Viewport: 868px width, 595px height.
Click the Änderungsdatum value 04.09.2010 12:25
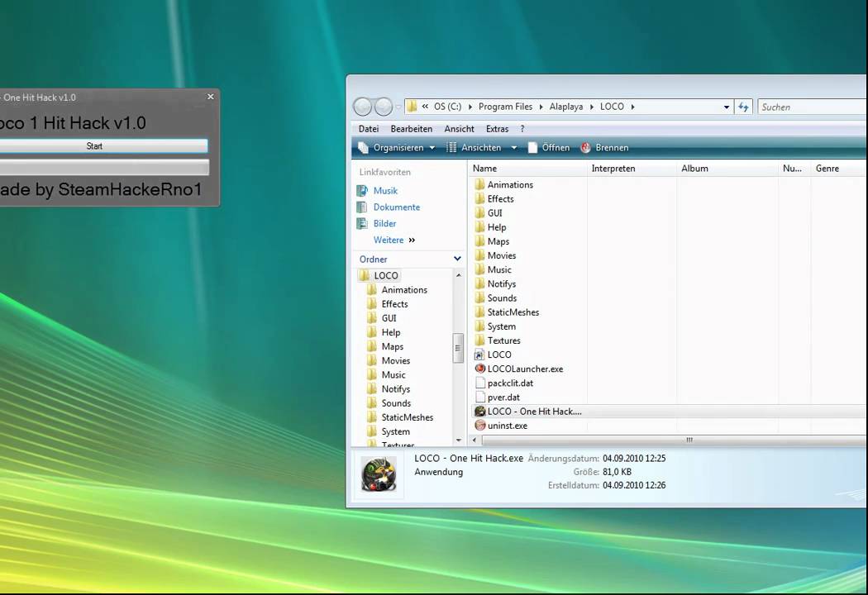tap(634, 459)
